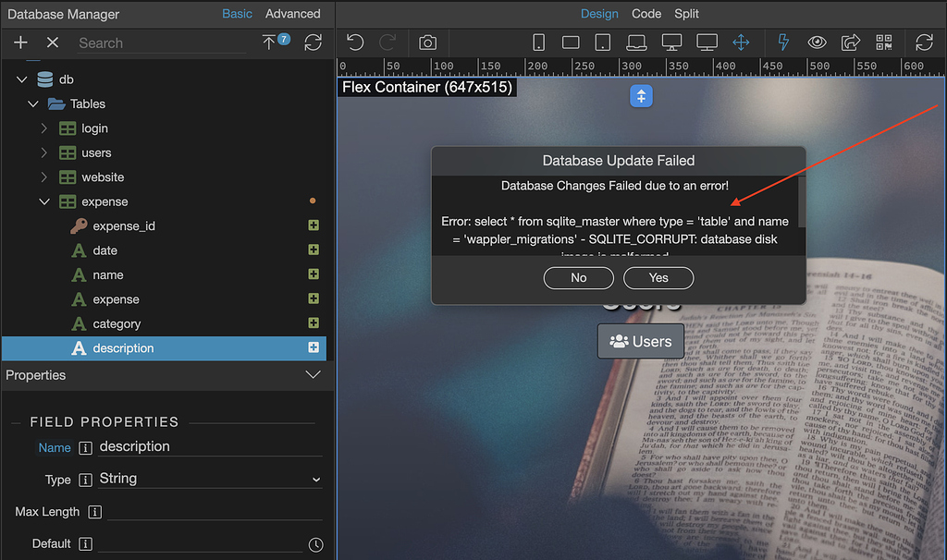Screen dimensions: 947x560
Task: Click the error dialog scrollbar
Action: [x=802, y=199]
